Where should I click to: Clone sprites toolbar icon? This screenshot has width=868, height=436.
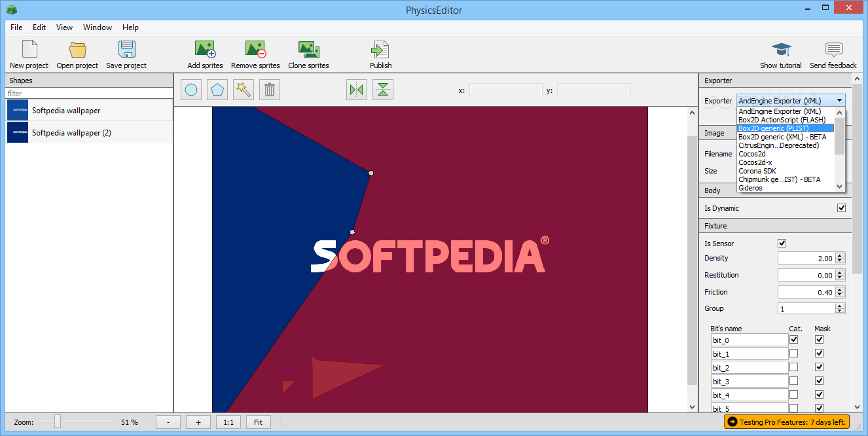tap(308, 50)
